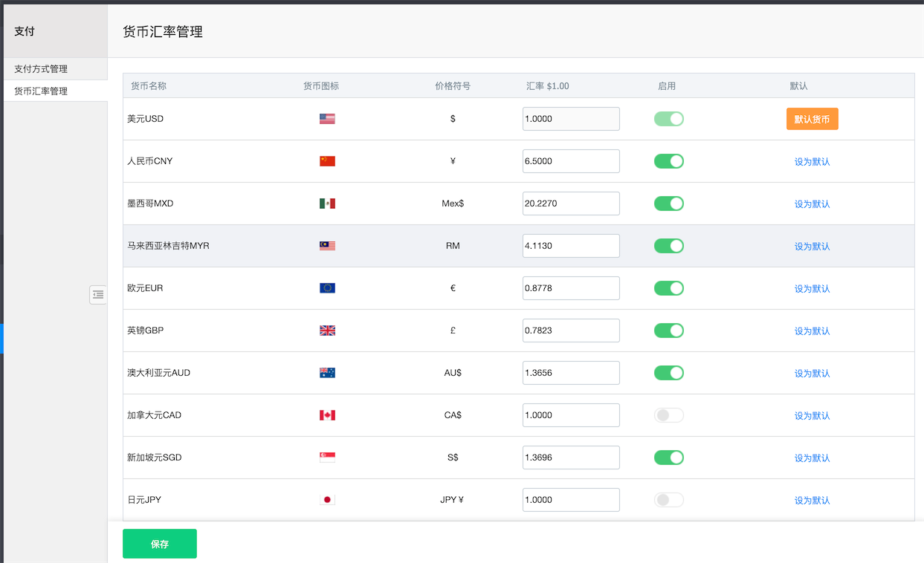Click the Mexico flag icon
The image size is (924, 563).
(x=327, y=204)
